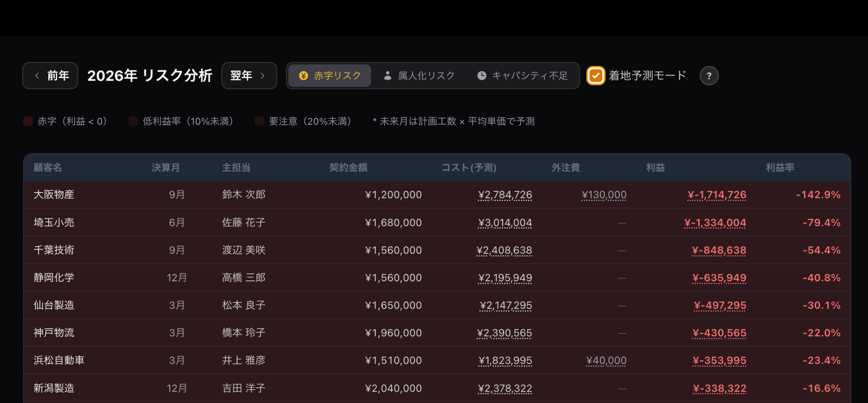Click the 赤字 legend color swatch
This screenshot has height=403, width=868.
coord(28,121)
